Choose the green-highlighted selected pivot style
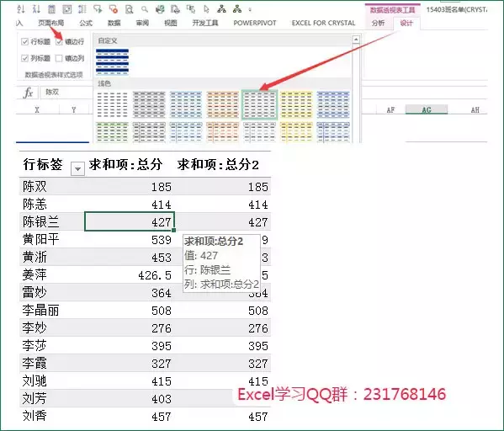Viewport: 504px width, 431px height. point(259,104)
